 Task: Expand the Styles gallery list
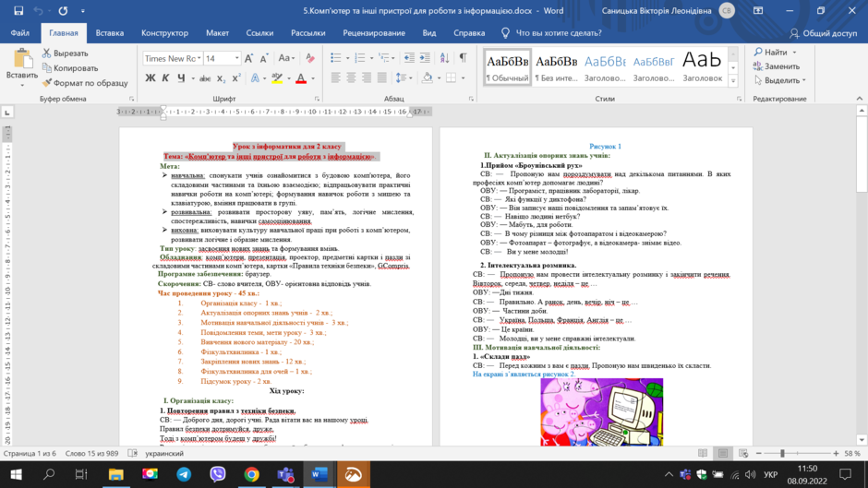coord(733,81)
